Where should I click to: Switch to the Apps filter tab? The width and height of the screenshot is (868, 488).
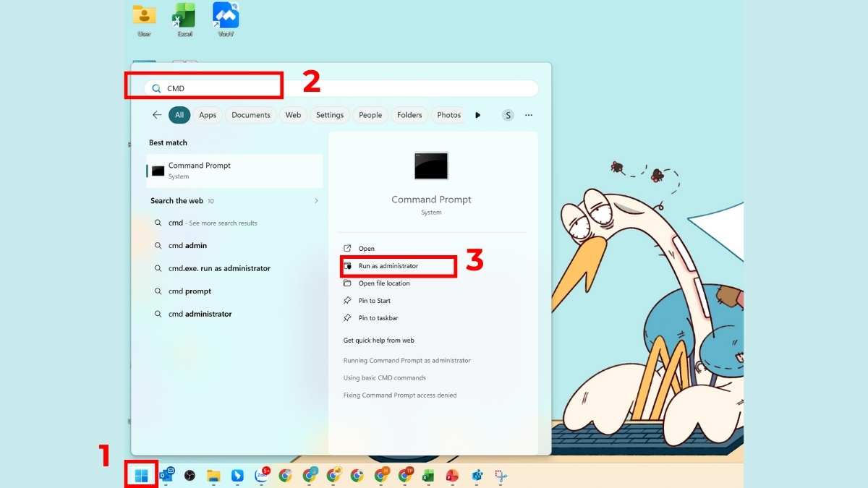coord(207,114)
